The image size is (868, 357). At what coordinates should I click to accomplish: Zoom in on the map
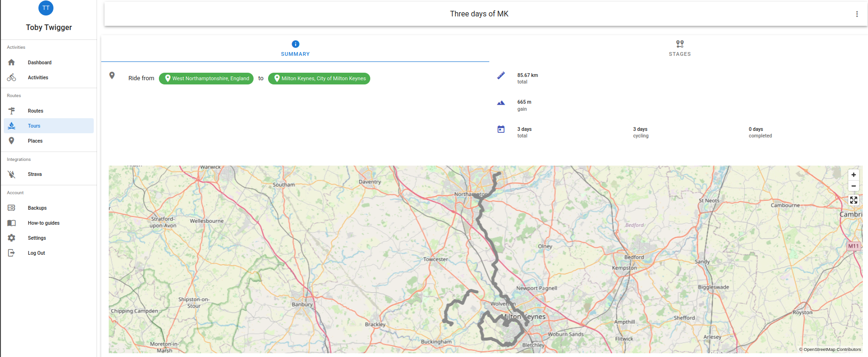pos(853,175)
